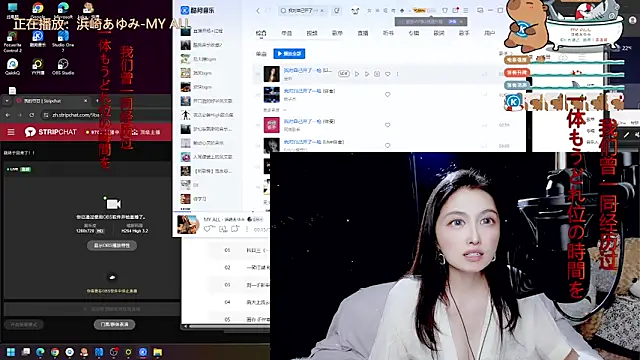Screen dimensions: 640x360
Task: Select the 直播 tab in Kugou search
Action: [x=362, y=33]
